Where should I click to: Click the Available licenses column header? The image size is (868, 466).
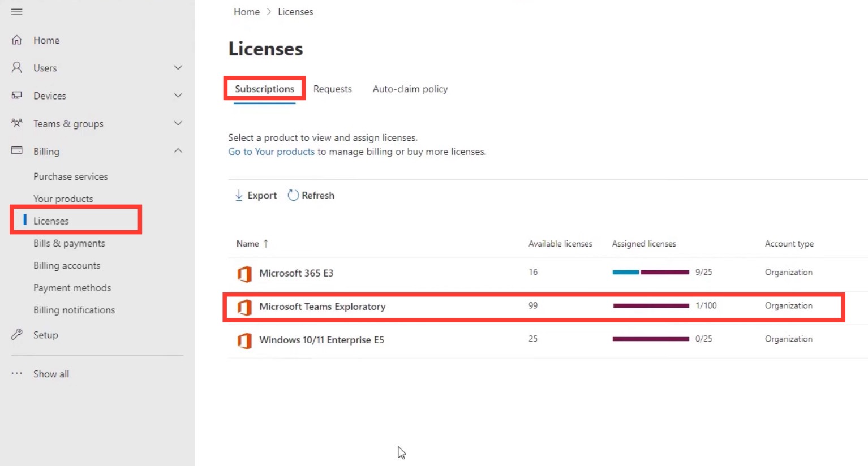tap(560, 244)
